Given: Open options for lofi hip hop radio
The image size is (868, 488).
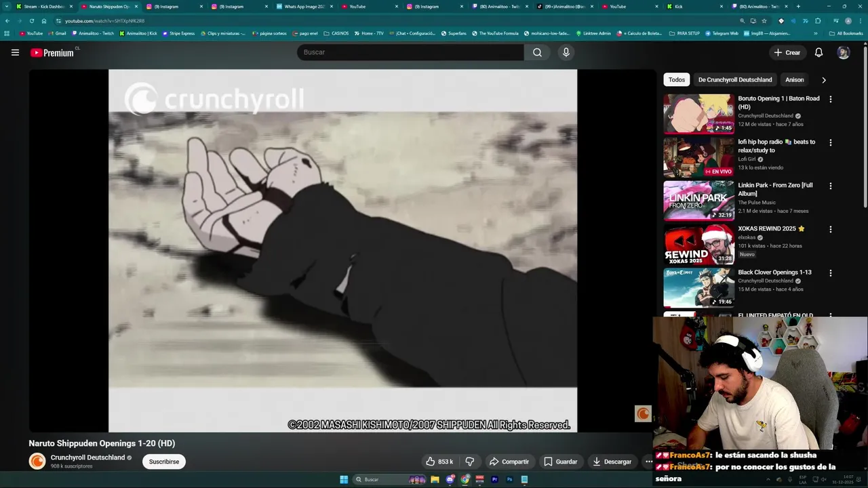Looking at the screenshot, I should 830,142.
